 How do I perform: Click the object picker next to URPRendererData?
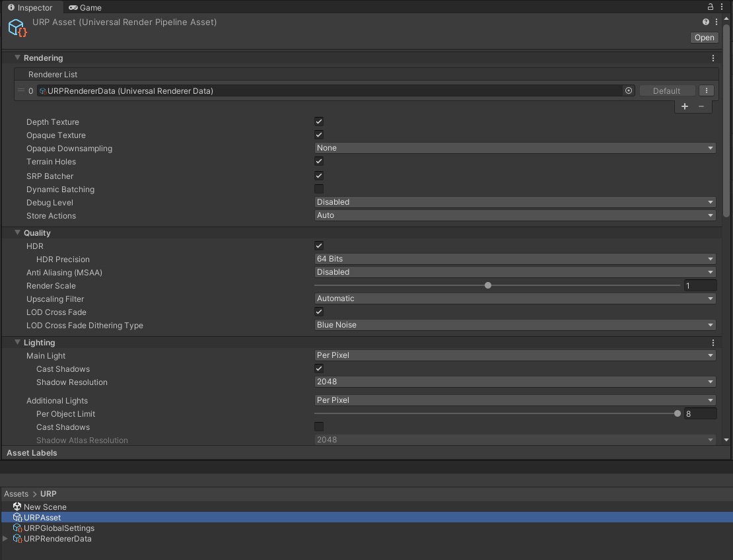tap(629, 91)
